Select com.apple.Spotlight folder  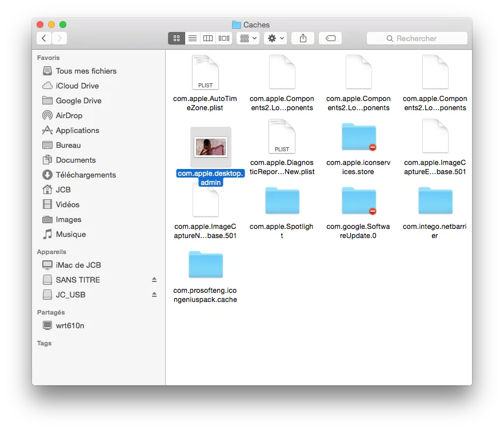(x=282, y=200)
